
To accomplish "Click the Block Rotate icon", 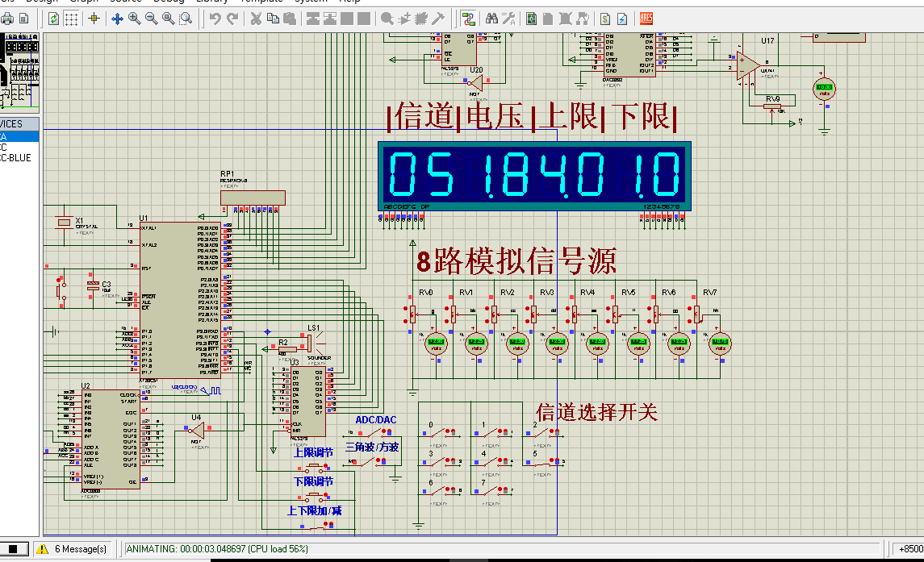I will 347,19.
